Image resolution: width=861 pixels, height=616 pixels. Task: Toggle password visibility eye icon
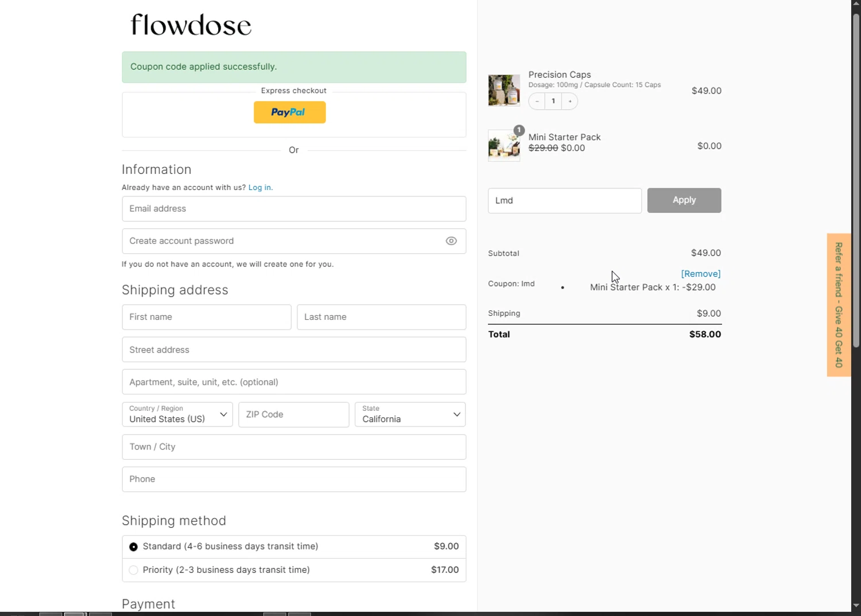(451, 241)
